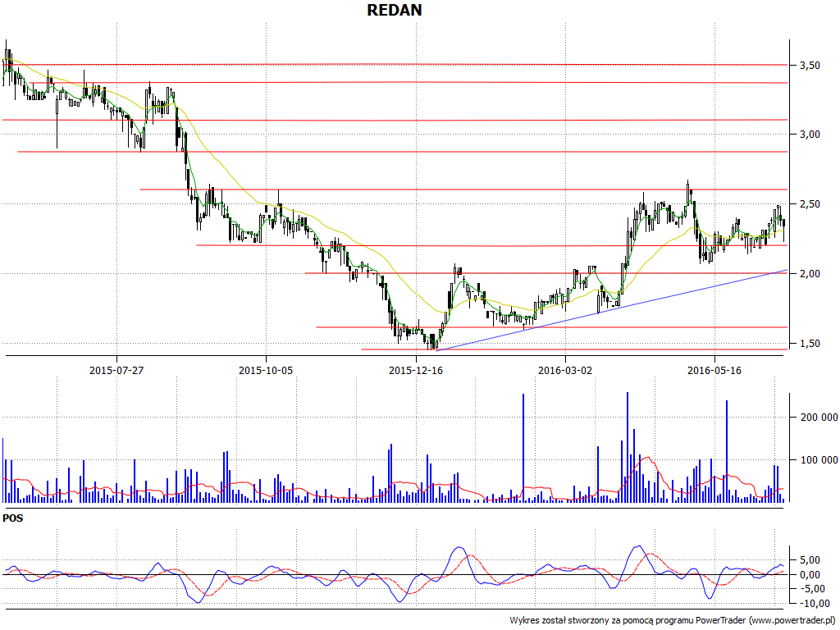Select the 2015-07-27 date label
Viewport: 840px width, 630px height.
coord(116,371)
